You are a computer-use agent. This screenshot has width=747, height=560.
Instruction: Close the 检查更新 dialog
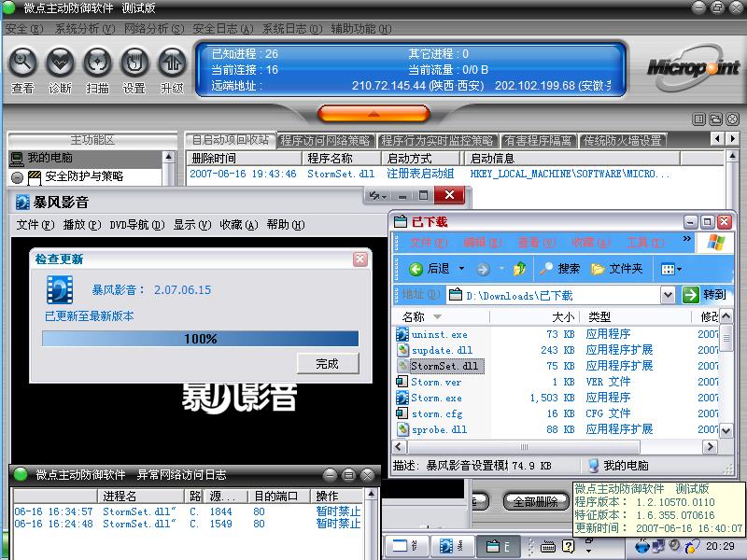pos(360,259)
